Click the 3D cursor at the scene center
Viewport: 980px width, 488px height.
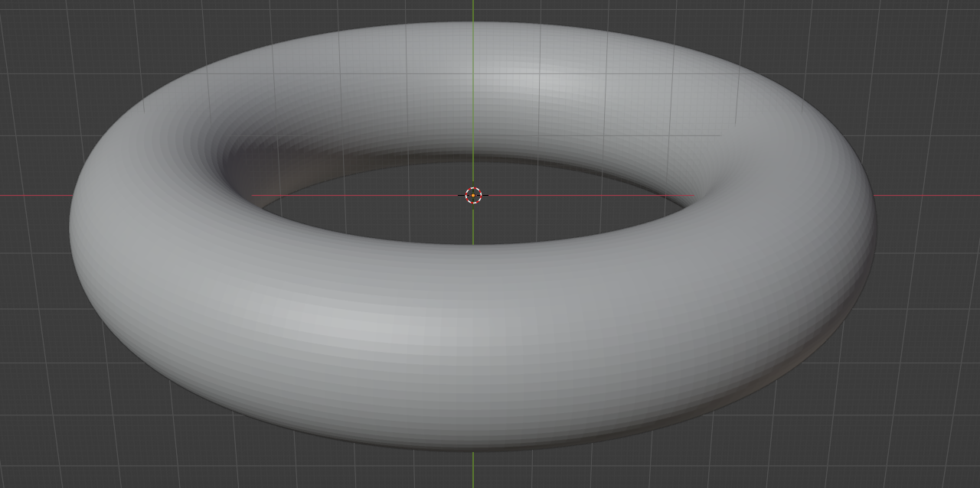473,195
